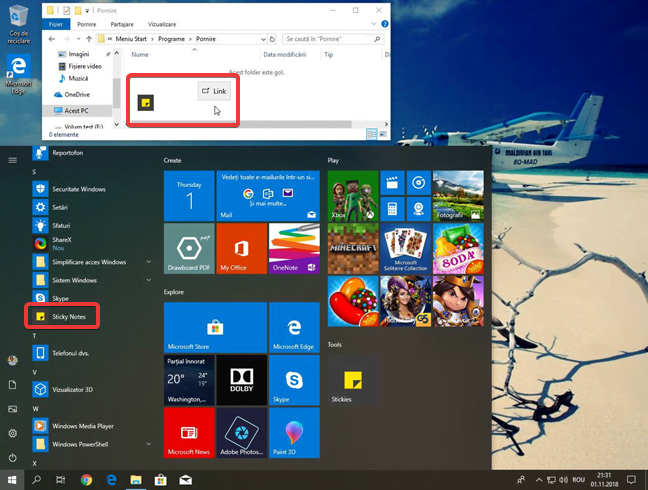The image size is (648, 490).
Task: Click the Programe breadcrumb in address bar
Action: [171, 39]
